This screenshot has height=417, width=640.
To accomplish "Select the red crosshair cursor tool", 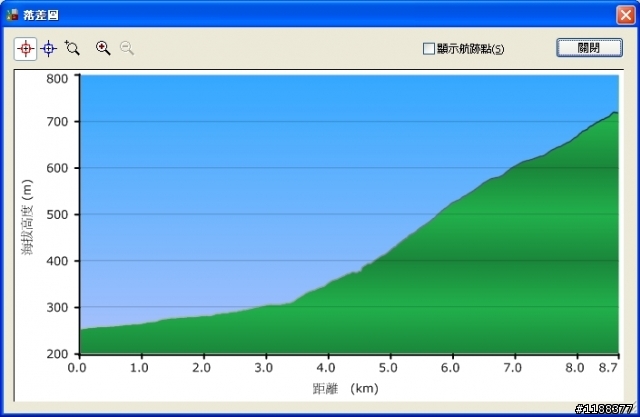I will click(25, 49).
